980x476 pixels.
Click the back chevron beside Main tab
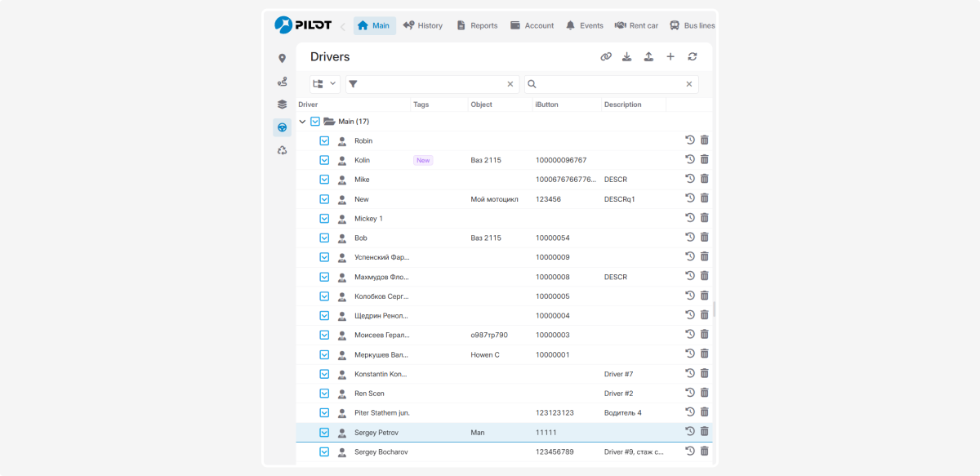(x=343, y=26)
